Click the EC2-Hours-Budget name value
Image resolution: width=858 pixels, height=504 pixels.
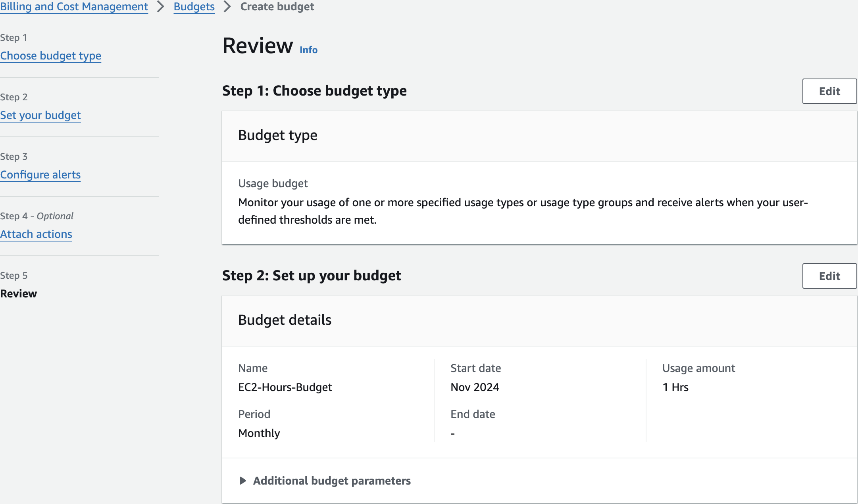click(285, 387)
